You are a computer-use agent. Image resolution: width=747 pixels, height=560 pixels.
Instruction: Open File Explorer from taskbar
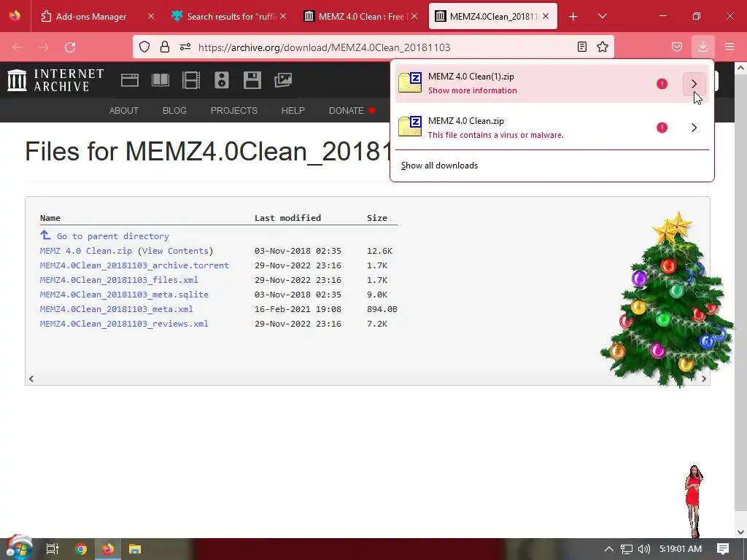click(135, 549)
